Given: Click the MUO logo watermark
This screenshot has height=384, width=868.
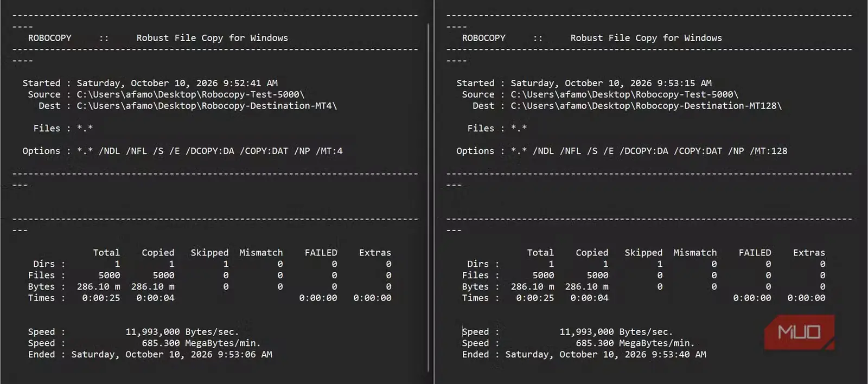Looking at the screenshot, I should tap(799, 332).
